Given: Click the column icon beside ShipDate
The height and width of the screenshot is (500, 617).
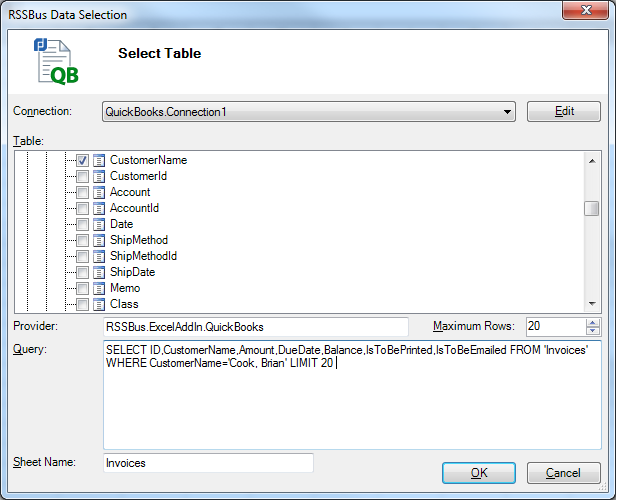Looking at the screenshot, I should 99,272.
